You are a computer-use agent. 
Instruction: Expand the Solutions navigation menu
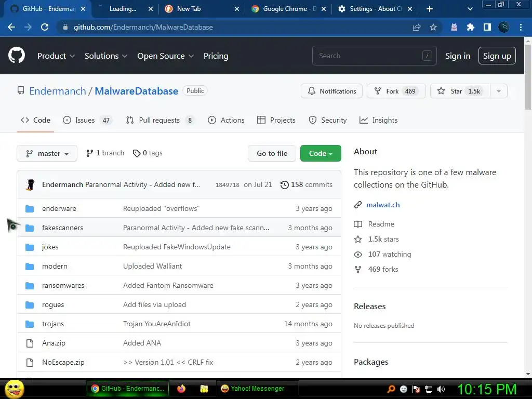pyautogui.click(x=106, y=56)
